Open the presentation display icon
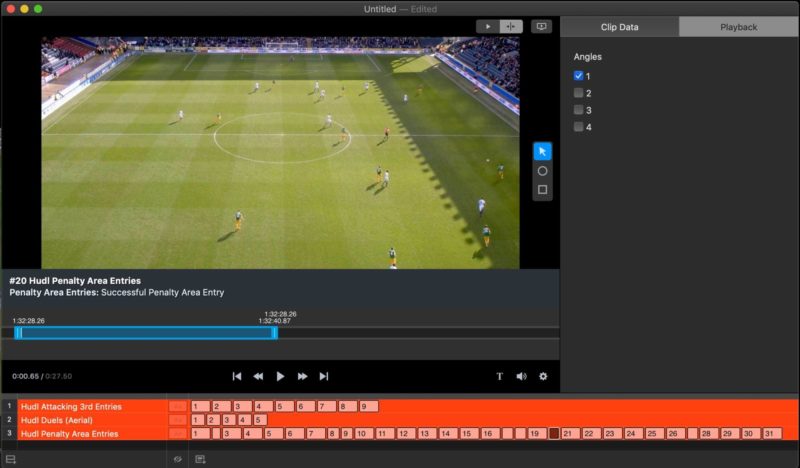 pyautogui.click(x=541, y=27)
